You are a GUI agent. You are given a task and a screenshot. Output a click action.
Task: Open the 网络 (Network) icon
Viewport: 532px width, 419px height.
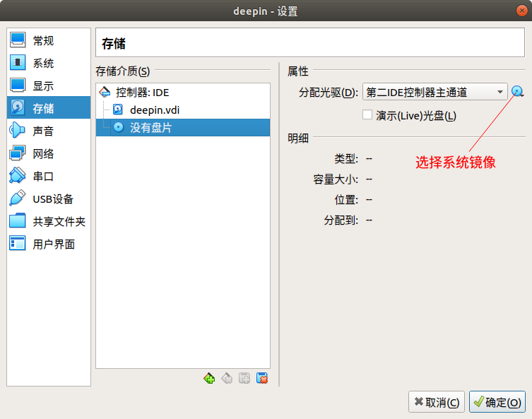click(x=17, y=153)
